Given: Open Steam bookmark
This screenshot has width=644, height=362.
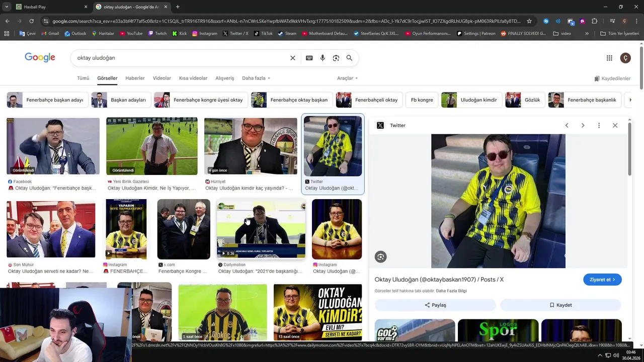Looking at the screenshot, I should [x=287, y=33].
